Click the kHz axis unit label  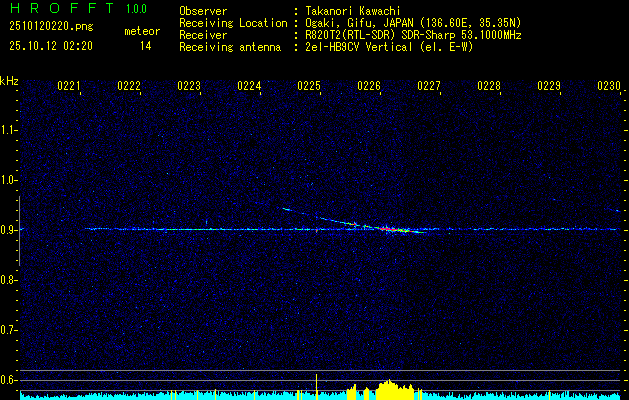pos(9,81)
